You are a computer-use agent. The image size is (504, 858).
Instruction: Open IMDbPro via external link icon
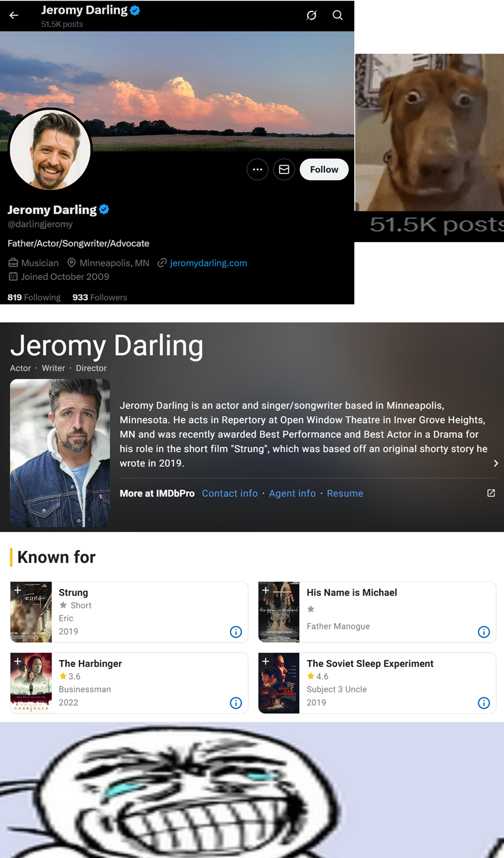tap(491, 493)
